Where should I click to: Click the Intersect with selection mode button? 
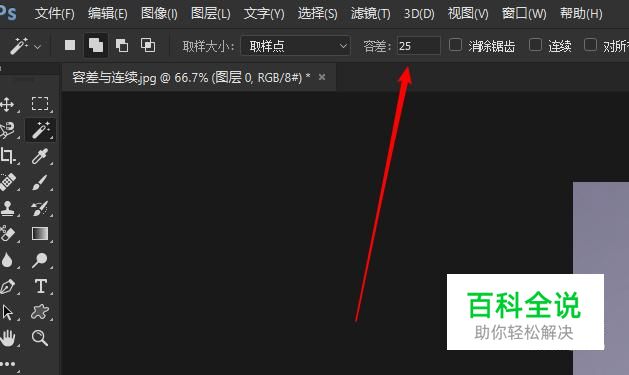pyautogui.click(x=148, y=45)
